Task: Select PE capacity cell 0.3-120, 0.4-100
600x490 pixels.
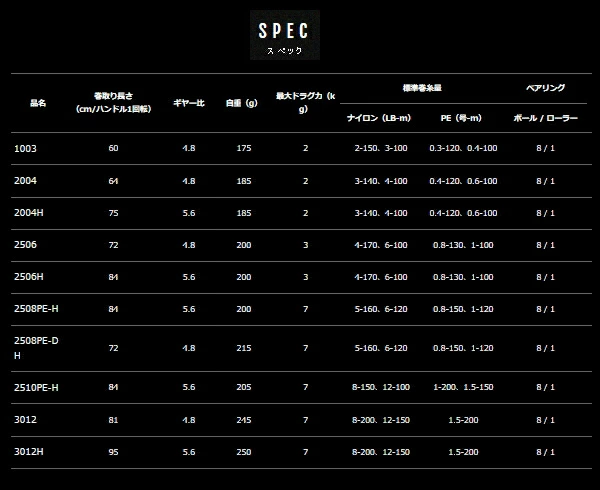Action: (463, 148)
